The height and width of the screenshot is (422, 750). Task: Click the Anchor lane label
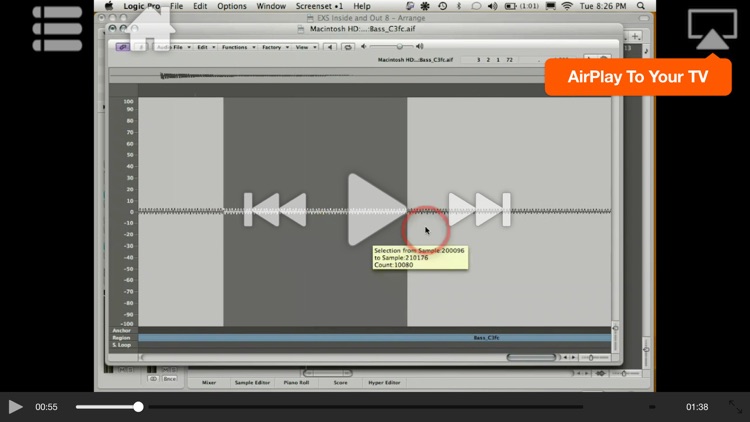[x=121, y=331]
